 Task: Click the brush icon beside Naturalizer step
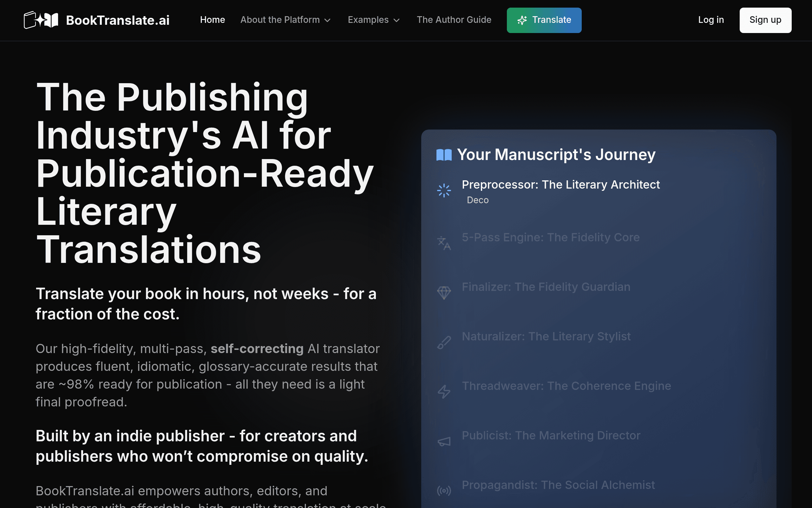point(444,342)
